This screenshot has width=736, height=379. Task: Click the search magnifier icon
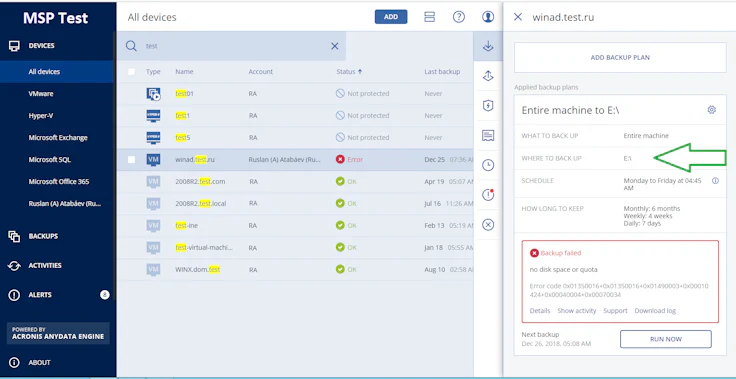(x=131, y=46)
